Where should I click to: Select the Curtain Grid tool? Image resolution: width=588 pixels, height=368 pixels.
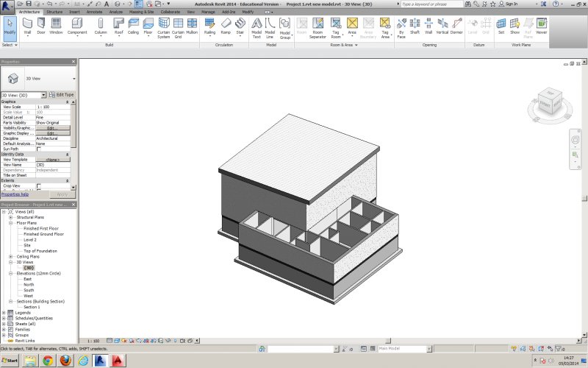tap(177, 26)
